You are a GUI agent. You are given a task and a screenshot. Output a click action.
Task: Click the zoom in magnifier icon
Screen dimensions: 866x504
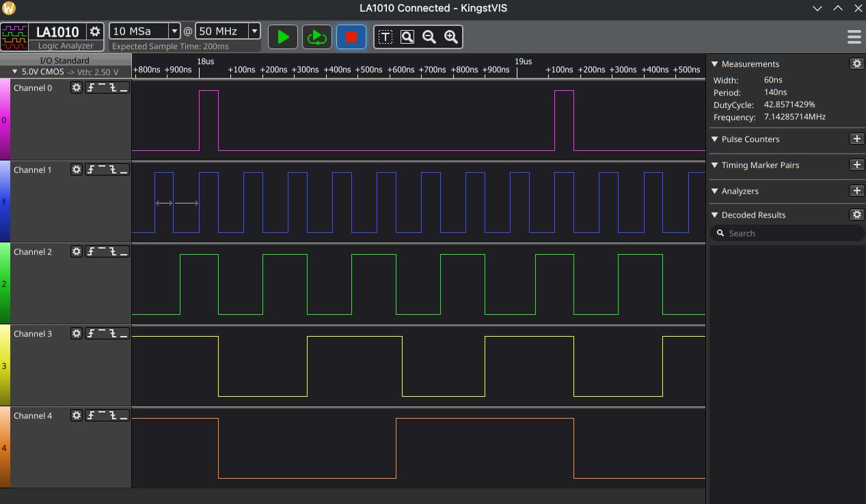[451, 37]
